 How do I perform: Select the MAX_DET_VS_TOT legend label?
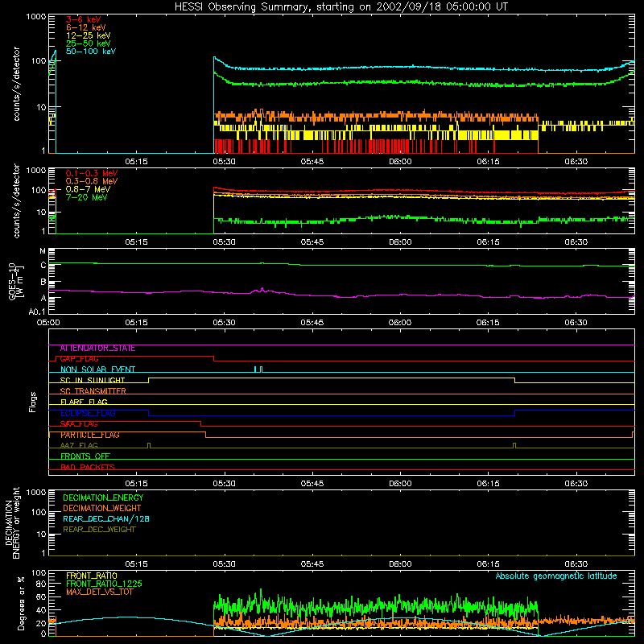(101, 592)
